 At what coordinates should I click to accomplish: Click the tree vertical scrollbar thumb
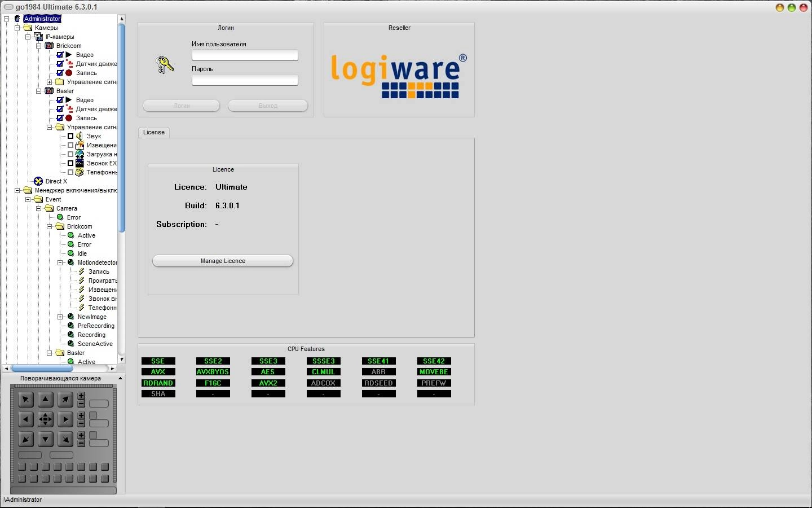coord(121,127)
